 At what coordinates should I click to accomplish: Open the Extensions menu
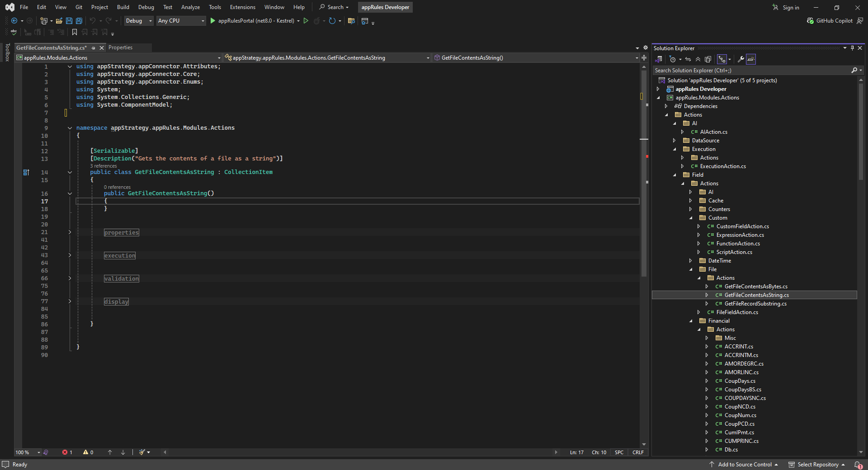click(242, 7)
